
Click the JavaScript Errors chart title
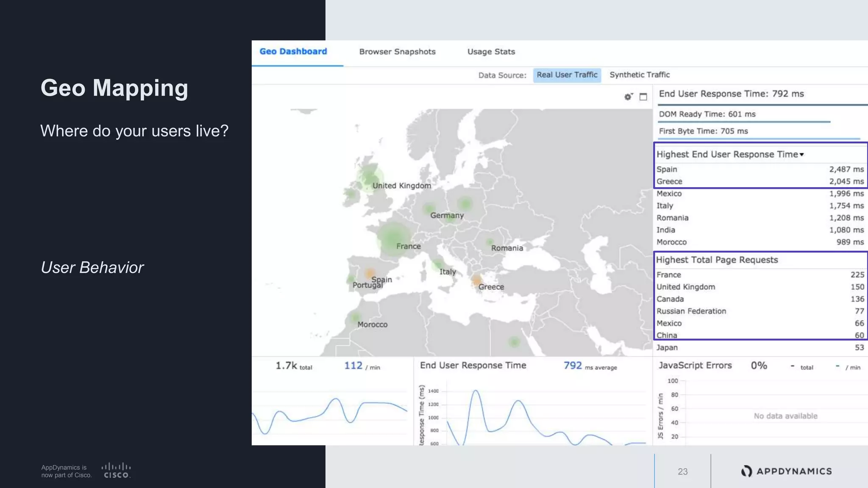pyautogui.click(x=695, y=366)
